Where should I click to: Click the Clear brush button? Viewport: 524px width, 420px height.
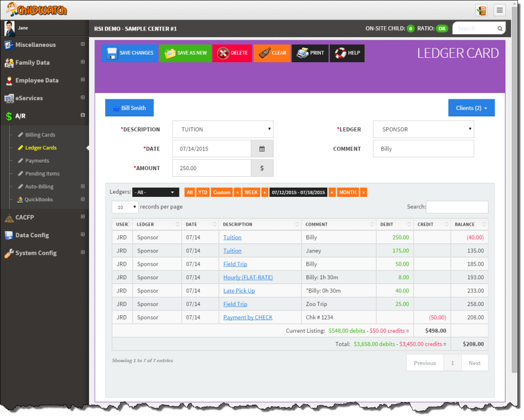coord(272,53)
